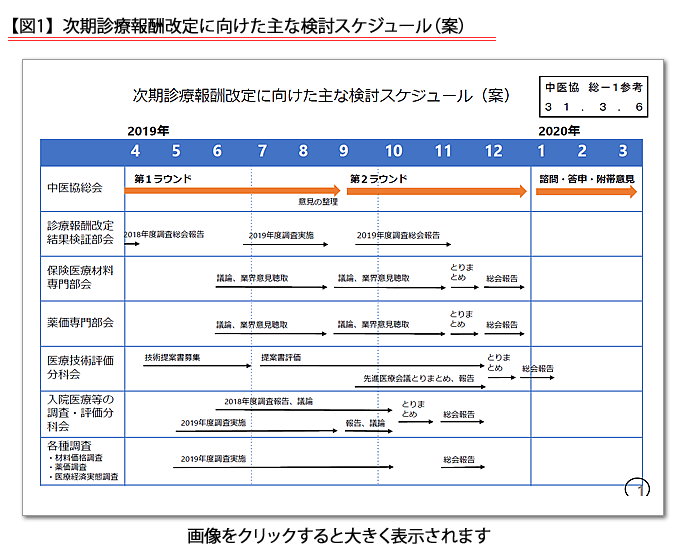Click 総会報告 in the 入院医療等 row

pos(459,414)
